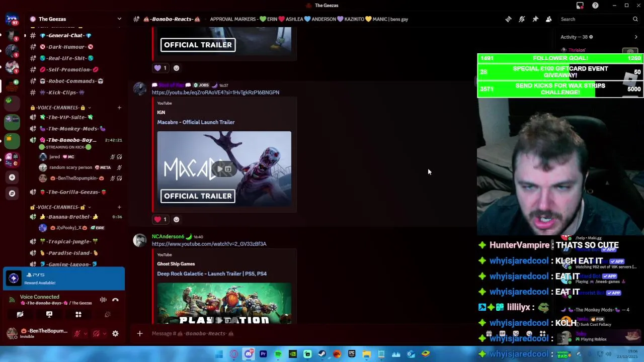The image size is (644, 362).
Task: Open the Deep Rock Galactic YouTube link
Action: click(209, 244)
